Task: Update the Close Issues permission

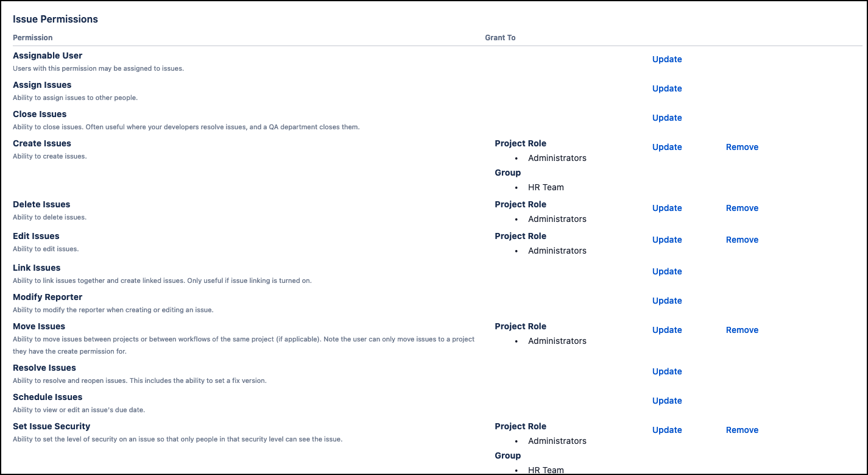Action: [667, 118]
